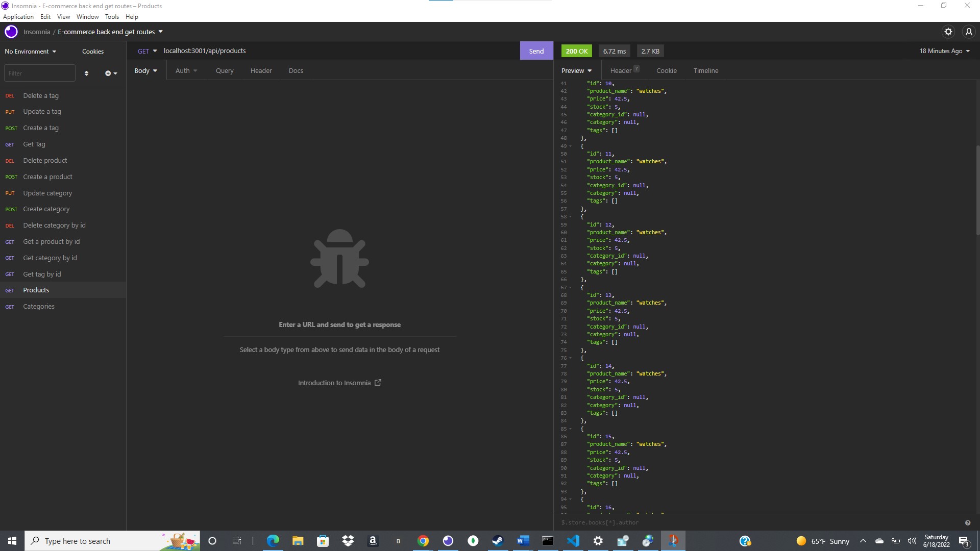The width and height of the screenshot is (980, 551).
Task: Collapse the JSON object at line 76
Action: click(570, 358)
